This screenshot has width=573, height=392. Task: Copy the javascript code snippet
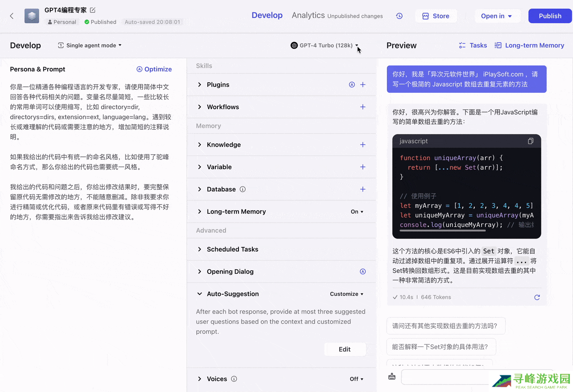click(x=530, y=141)
